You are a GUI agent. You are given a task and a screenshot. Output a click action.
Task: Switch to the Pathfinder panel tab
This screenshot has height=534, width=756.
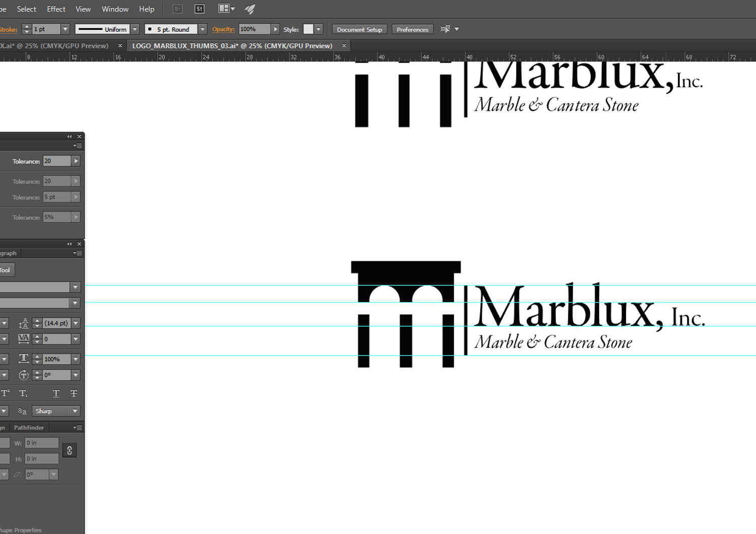[x=29, y=428]
